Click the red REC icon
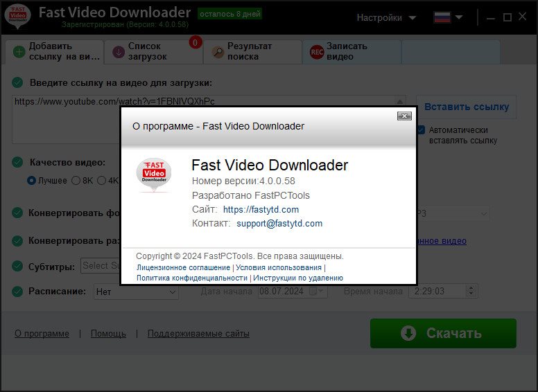 coord(317,52)
